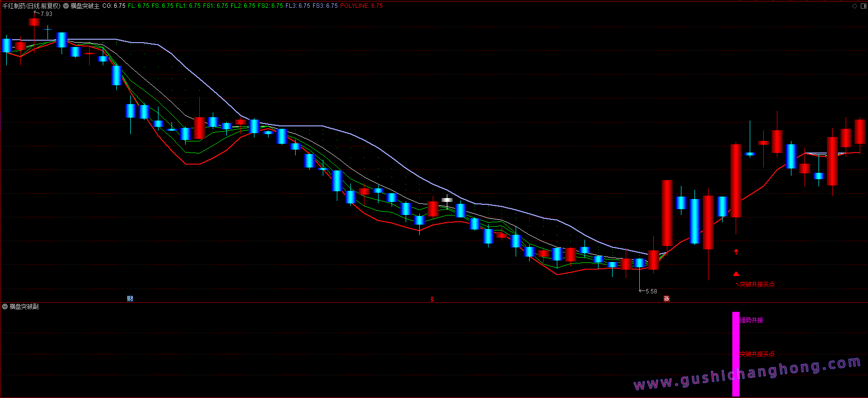Select the red up-arrow buy signal

736,251
